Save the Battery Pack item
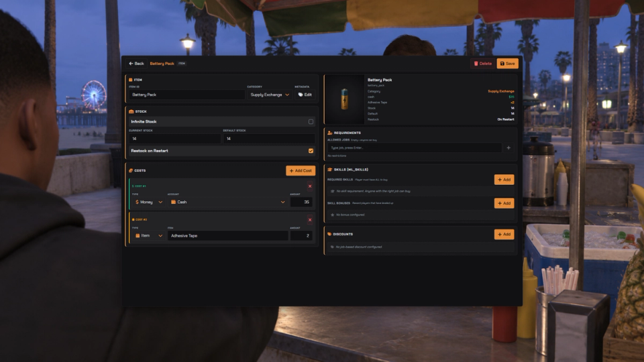The width and height of the screenshot is (644, 362). coord(507,64)
